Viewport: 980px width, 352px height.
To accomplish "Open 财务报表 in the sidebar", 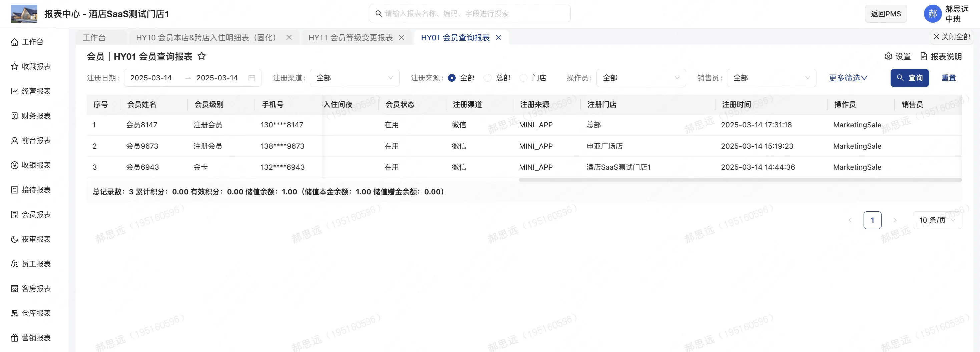I will 31,116.
